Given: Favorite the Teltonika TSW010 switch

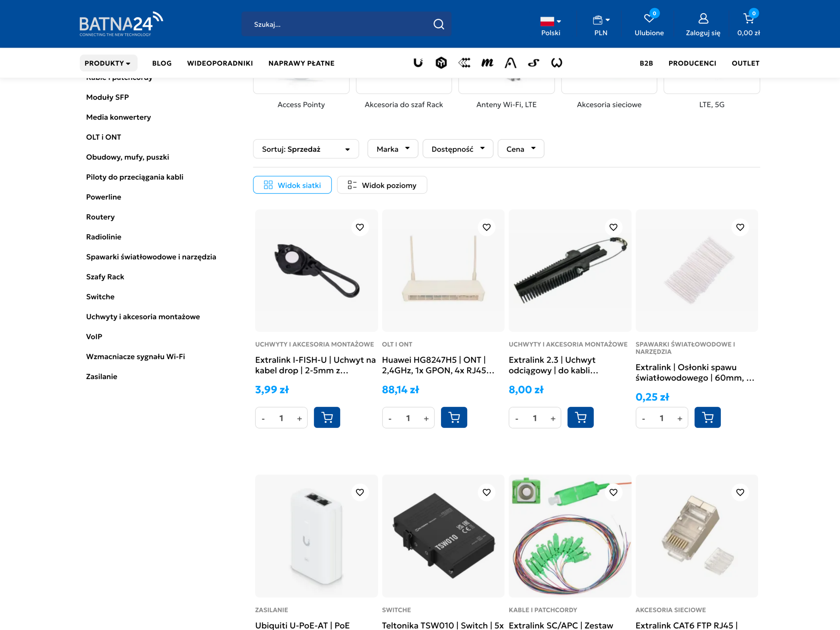Looking at the screenshot, I should [487, 492].
